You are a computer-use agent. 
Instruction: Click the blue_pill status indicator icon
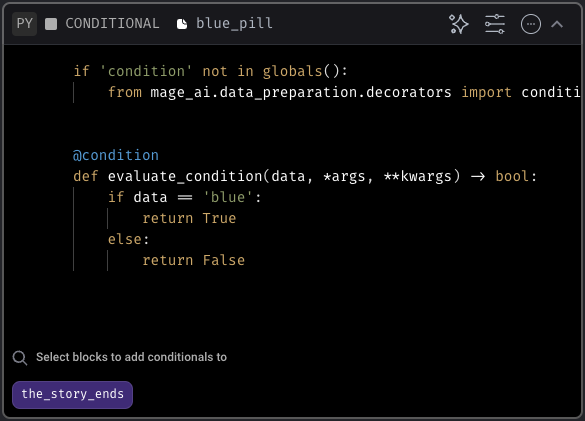[x=182, y=24]
